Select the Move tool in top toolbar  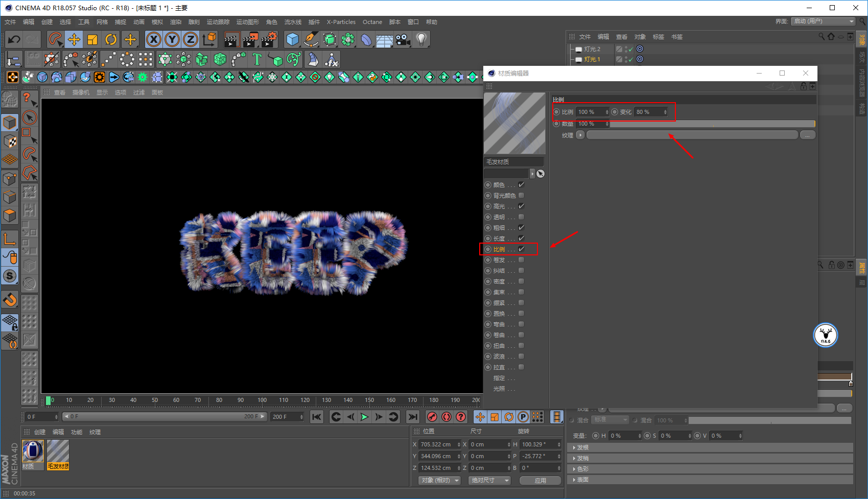[x=74, y=39]
